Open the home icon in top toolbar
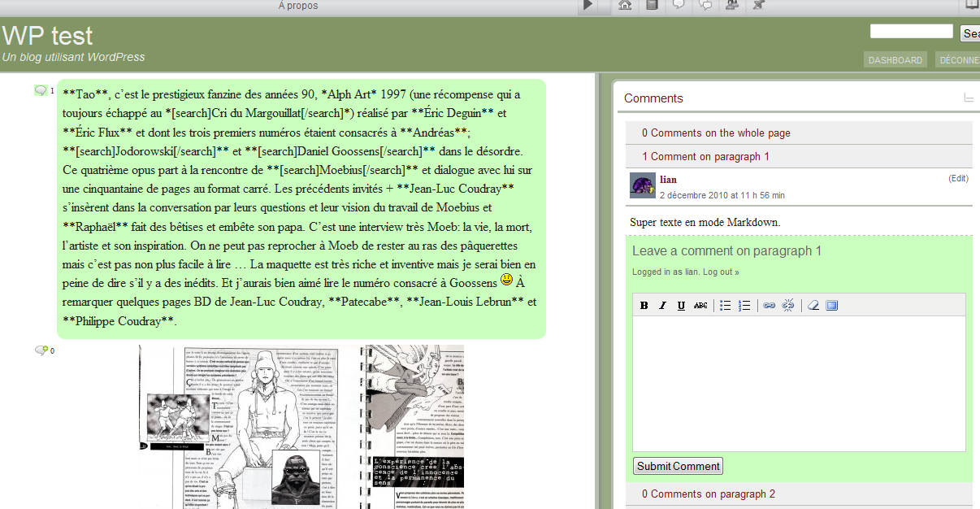Image resolution: width=980 pixels, height=509 pixels. [x=625, y=6]
